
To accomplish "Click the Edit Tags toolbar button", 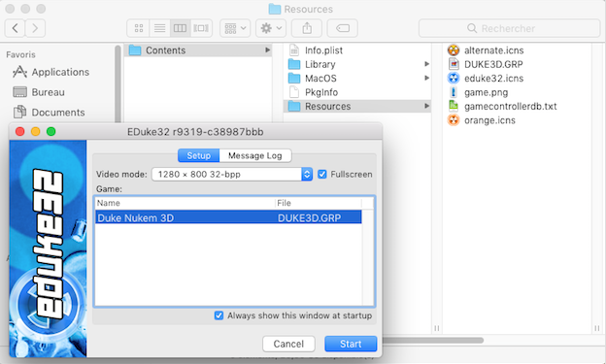I will coord(343,28).
